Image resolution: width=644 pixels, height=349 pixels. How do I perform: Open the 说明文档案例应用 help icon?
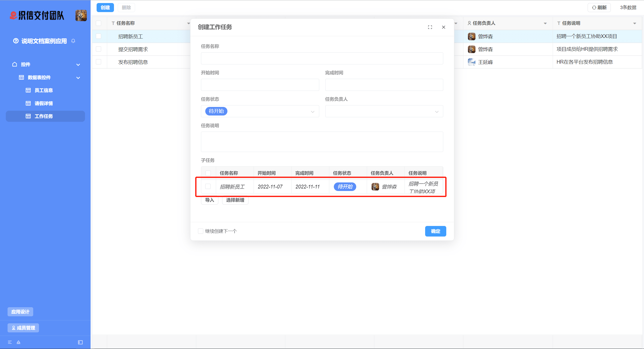click(x=16, y=41)
